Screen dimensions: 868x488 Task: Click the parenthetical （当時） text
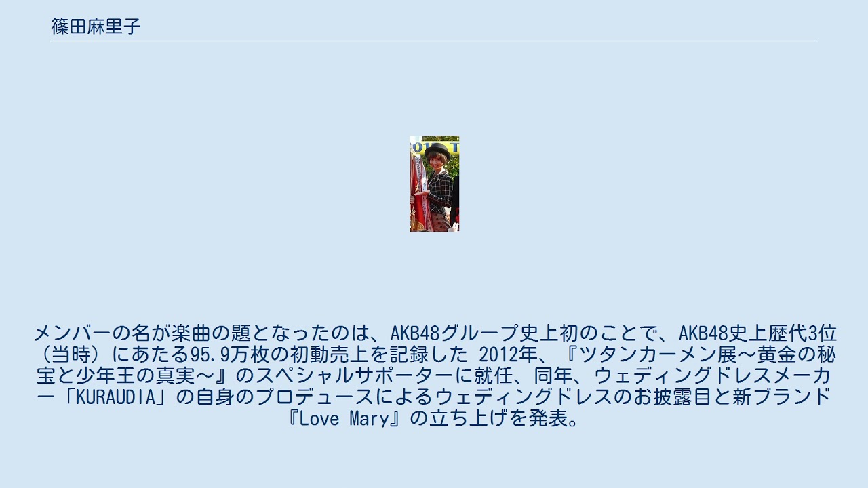click(71, 354)
